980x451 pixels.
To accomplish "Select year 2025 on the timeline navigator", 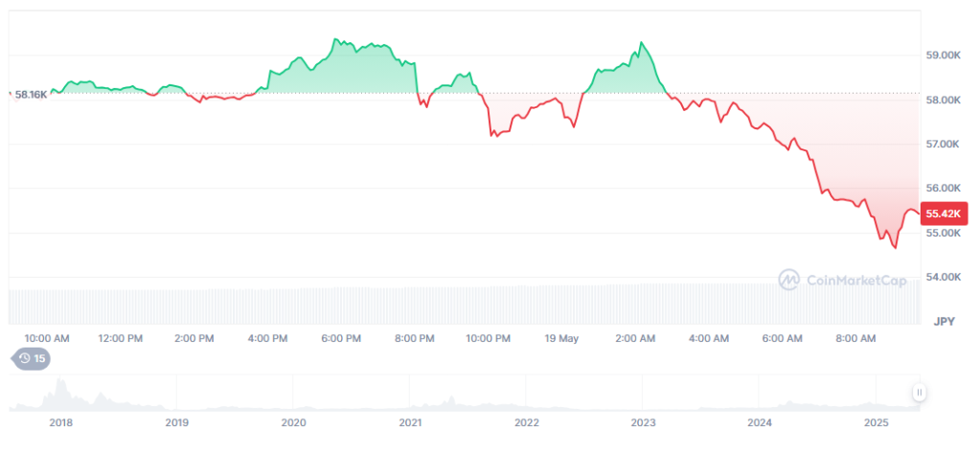I will point(876,422).
